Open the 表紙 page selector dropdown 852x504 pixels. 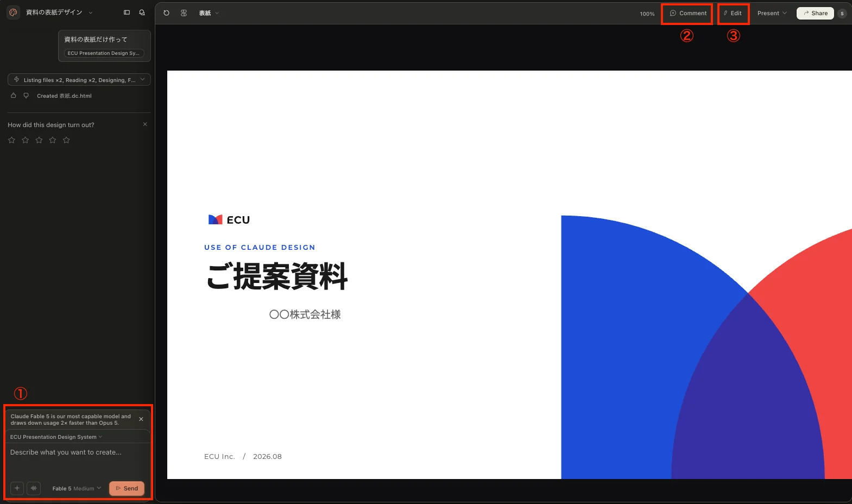point(209,13)
